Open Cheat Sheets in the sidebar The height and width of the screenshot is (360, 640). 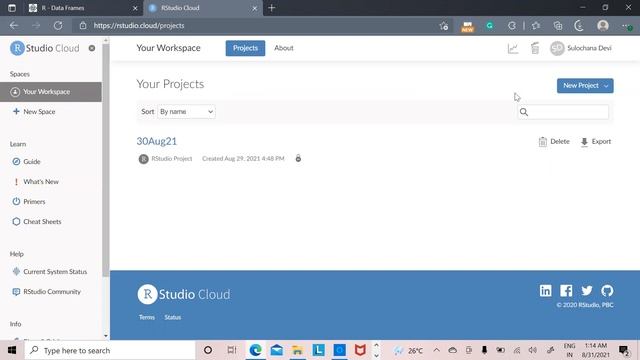point(37,222)
